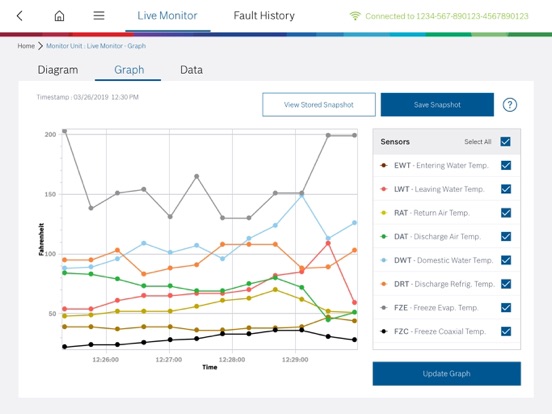Uncheck LWT Leaving Water Temp. checkbox
The height and width of the screenshot is (414, 552).
[506, 189]
